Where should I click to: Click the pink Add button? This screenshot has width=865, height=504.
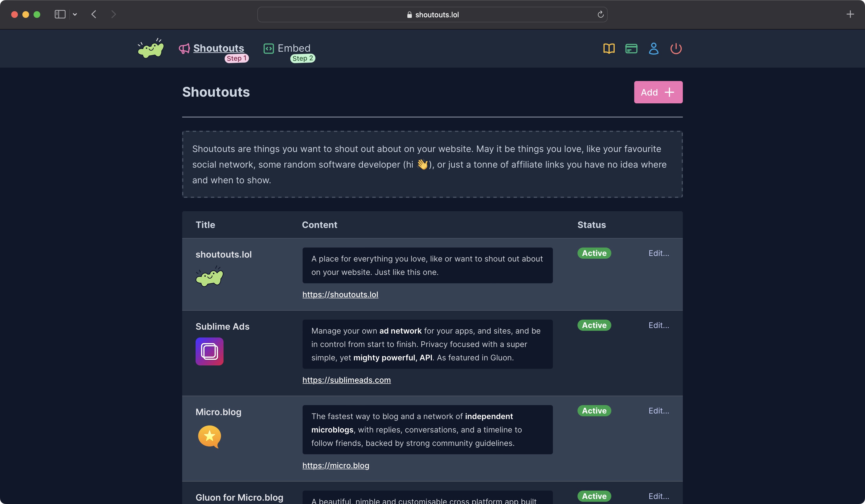658,92
